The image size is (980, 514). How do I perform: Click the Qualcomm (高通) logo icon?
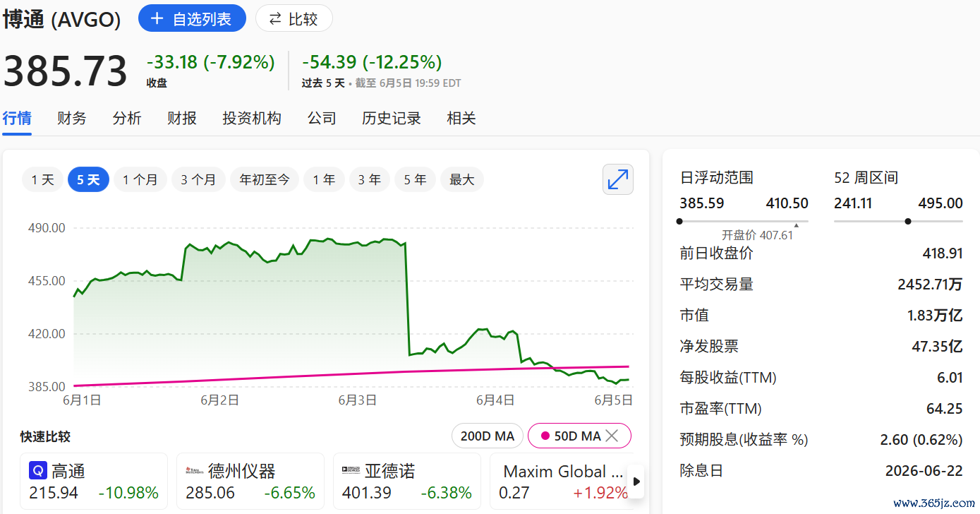[38, 471]
